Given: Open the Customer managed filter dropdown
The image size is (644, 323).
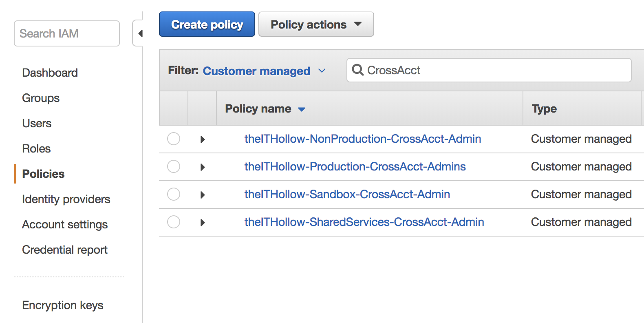Looking at the screenshot, I should click(264, 71).
